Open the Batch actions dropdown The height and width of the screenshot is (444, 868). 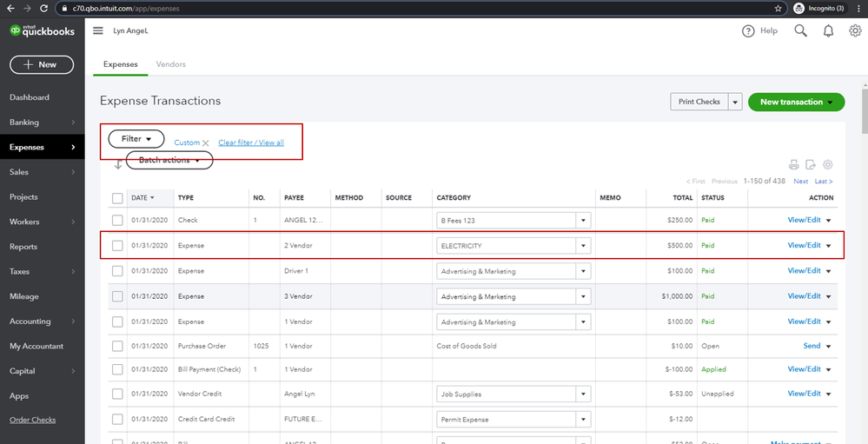(x=169, y=160)
